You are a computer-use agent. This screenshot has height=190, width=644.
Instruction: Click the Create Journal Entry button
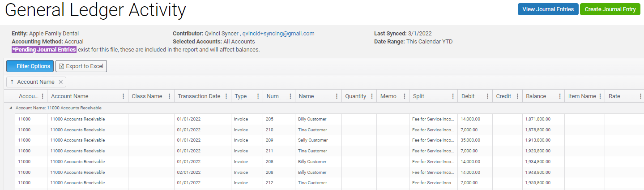pos(610,9)
